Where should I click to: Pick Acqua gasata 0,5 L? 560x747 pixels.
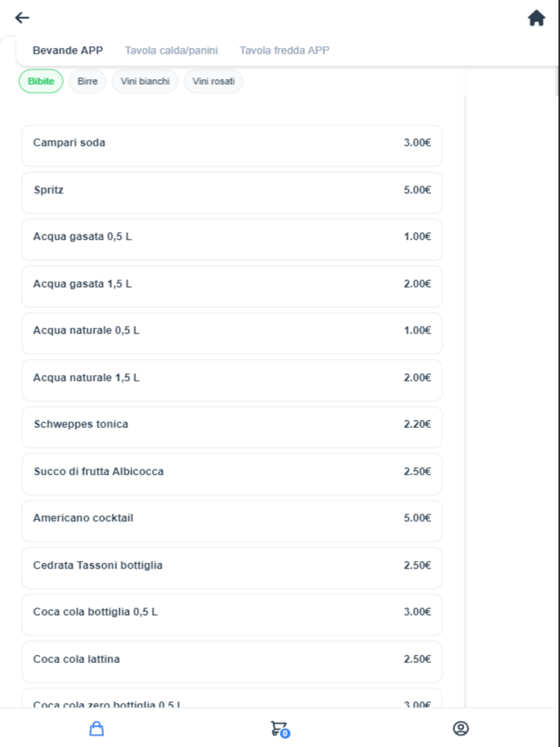[x=232, y=238]
